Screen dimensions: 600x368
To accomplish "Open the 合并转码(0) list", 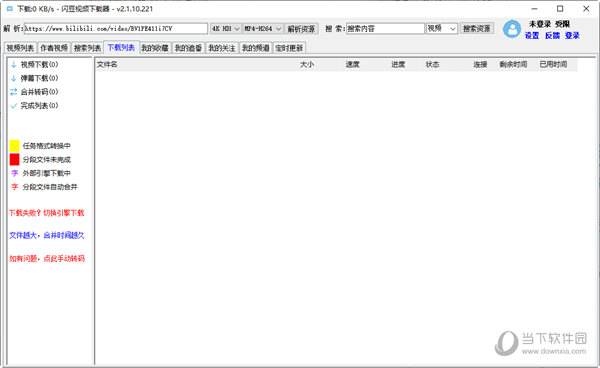I will 39,92.
